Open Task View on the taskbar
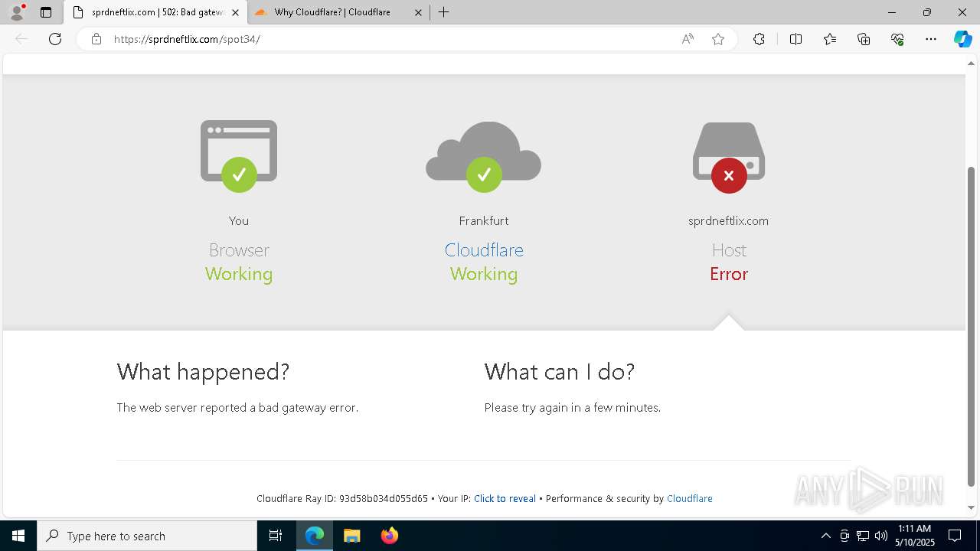 [276, 536]
